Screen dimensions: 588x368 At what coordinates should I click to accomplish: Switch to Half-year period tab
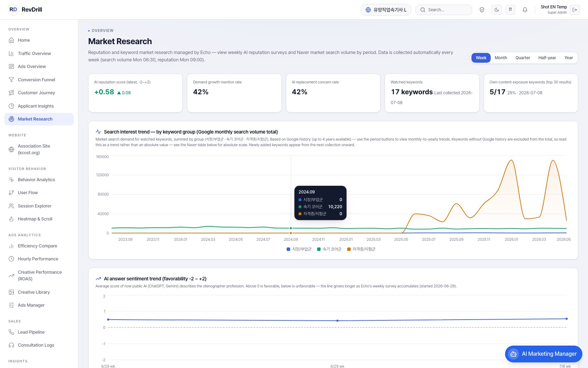[547, 58]
